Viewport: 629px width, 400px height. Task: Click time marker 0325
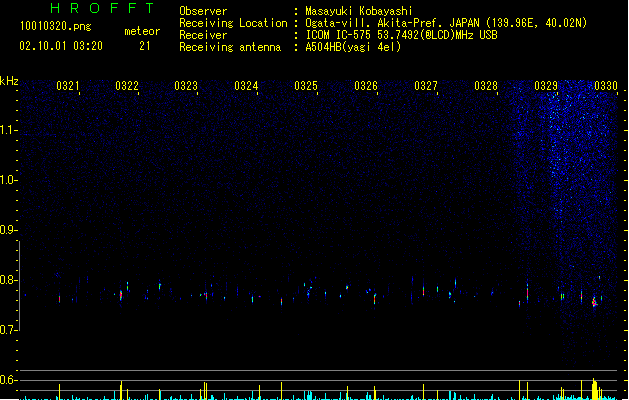pyautogui.click(x=306, y=86)
